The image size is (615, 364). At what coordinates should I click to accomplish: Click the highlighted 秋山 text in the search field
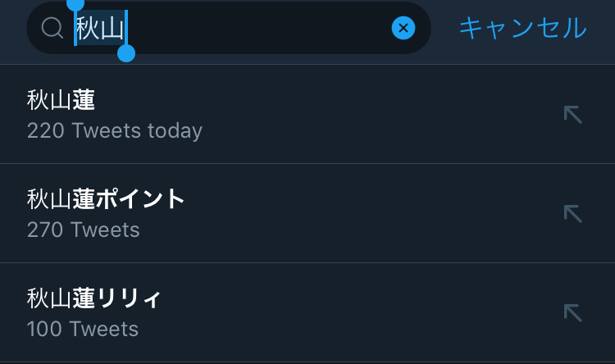99,29
